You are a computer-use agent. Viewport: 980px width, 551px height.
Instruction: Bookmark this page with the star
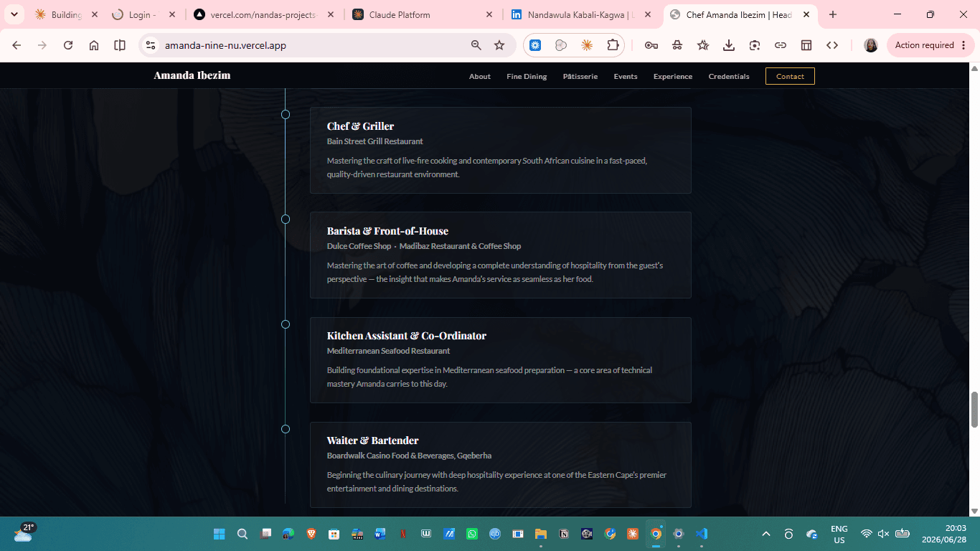tap(499, 45)
